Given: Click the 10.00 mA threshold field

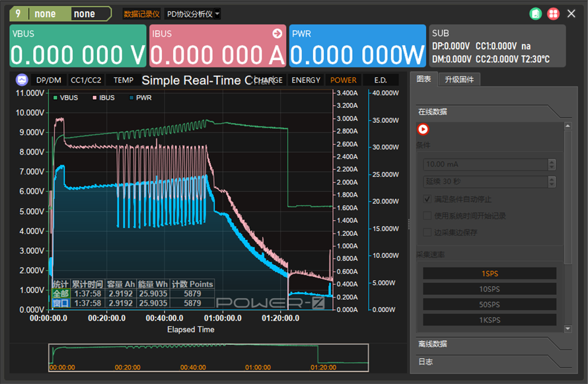Looking at the screenshot, I should coord(486,165).
